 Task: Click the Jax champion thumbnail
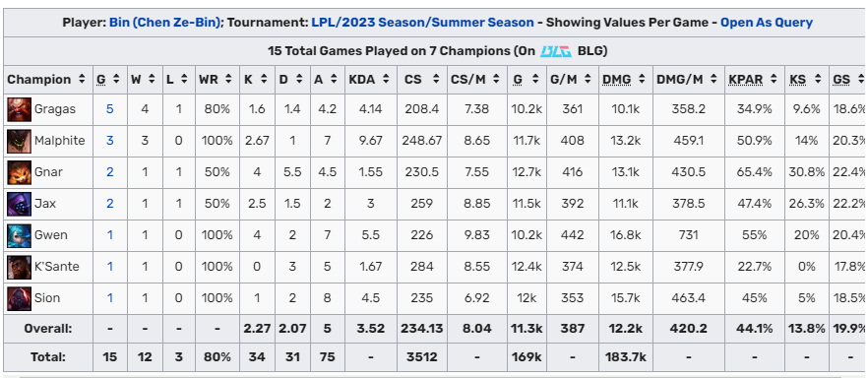coord(19,204)
